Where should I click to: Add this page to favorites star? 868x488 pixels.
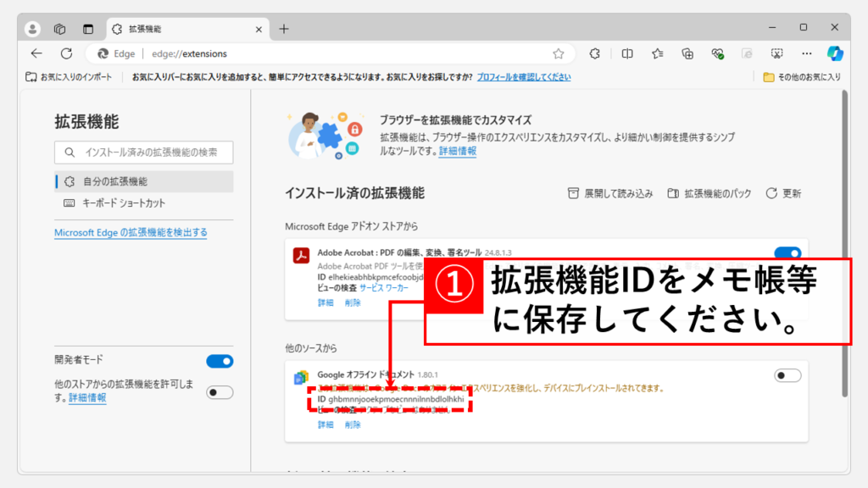[x=559, y=53]
